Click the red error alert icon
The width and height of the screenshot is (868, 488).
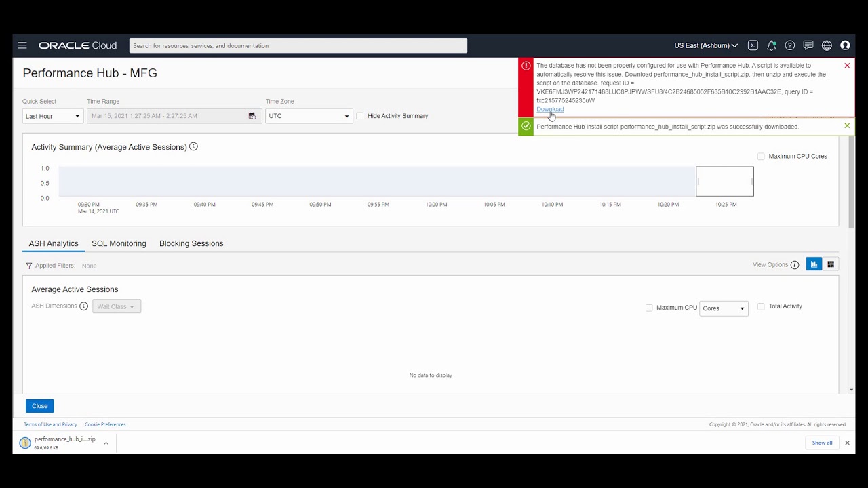coord(526,66)
